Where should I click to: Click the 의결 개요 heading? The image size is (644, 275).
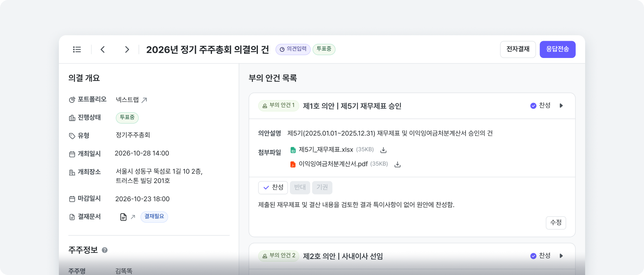pos(84,78)
